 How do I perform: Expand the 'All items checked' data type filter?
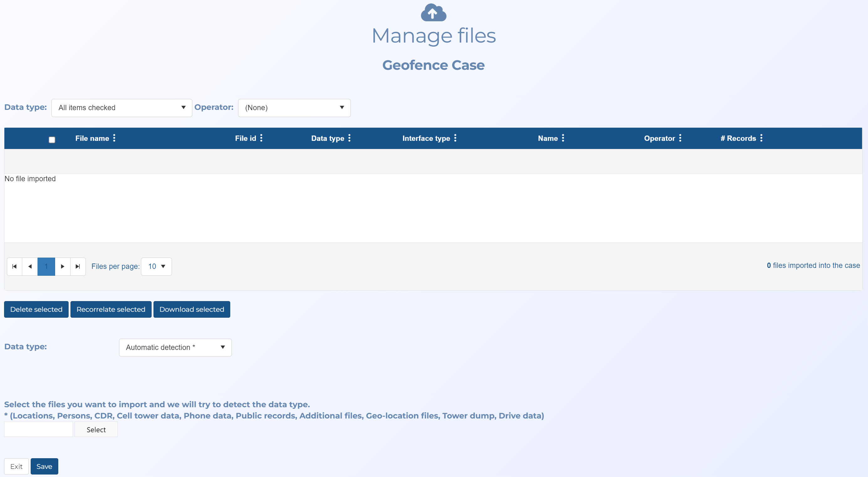click(122, 108)
